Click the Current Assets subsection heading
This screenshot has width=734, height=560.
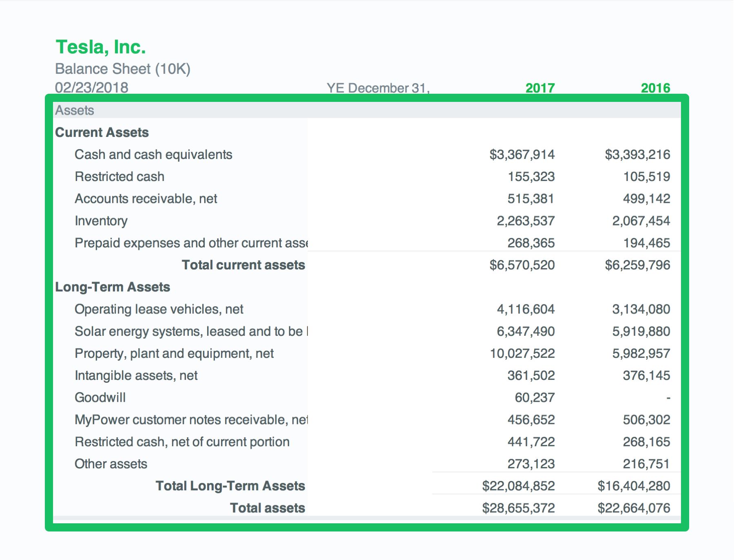pos(102,132)
